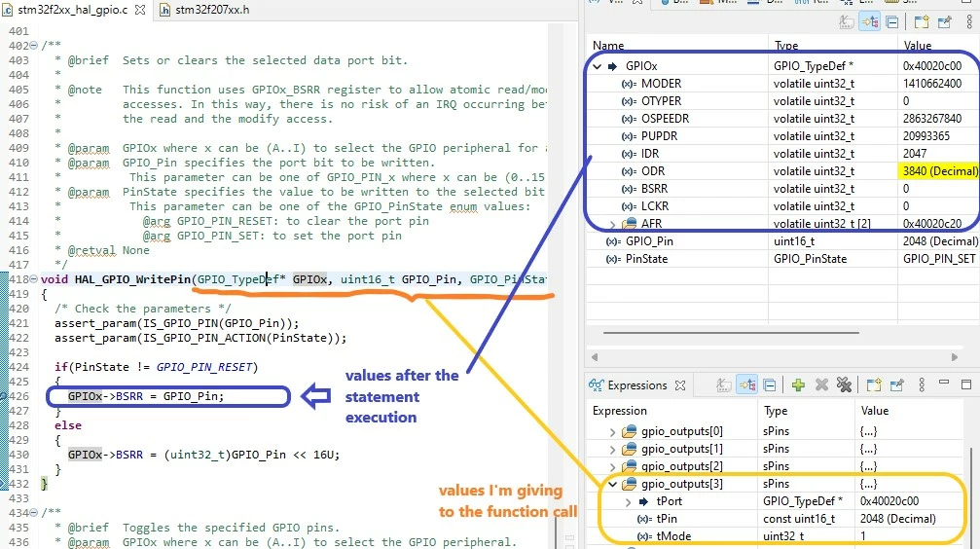Expand gpio_outputs[1] expression

[x=612, y=449]
